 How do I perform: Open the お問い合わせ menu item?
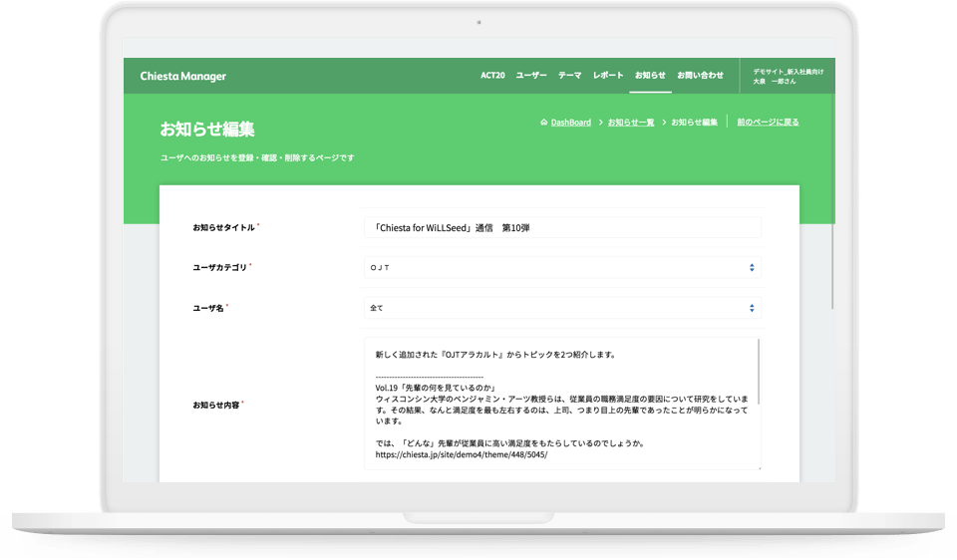click(700, 75)
